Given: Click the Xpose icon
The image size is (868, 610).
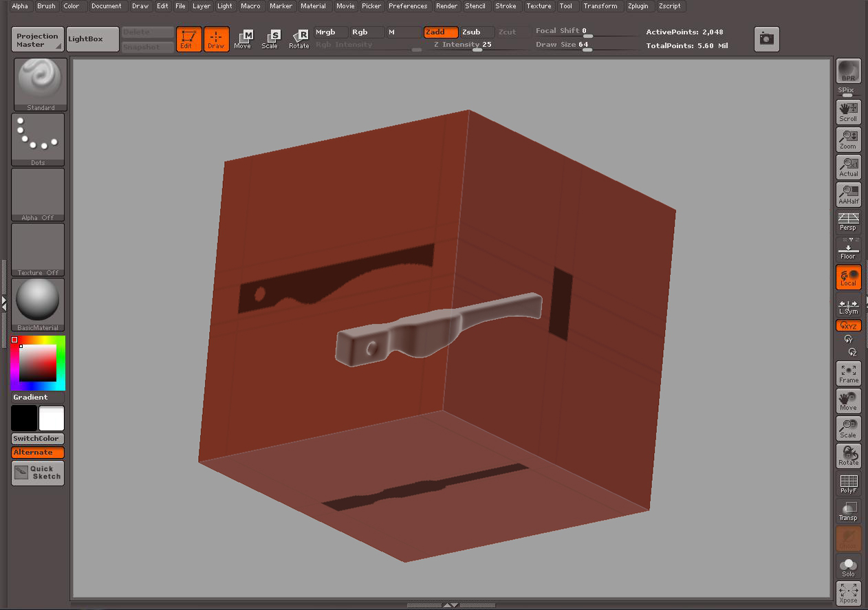Looking at the screenshot, I should point(848,593).
